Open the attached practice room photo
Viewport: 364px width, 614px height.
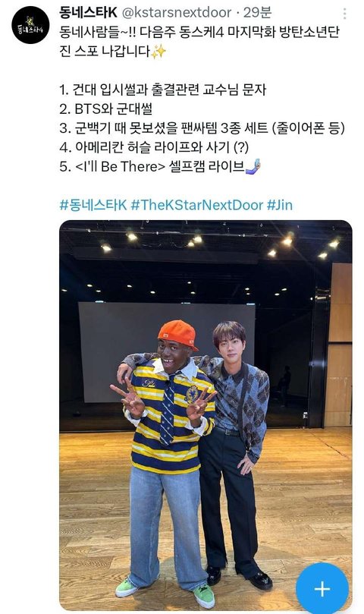206,415
